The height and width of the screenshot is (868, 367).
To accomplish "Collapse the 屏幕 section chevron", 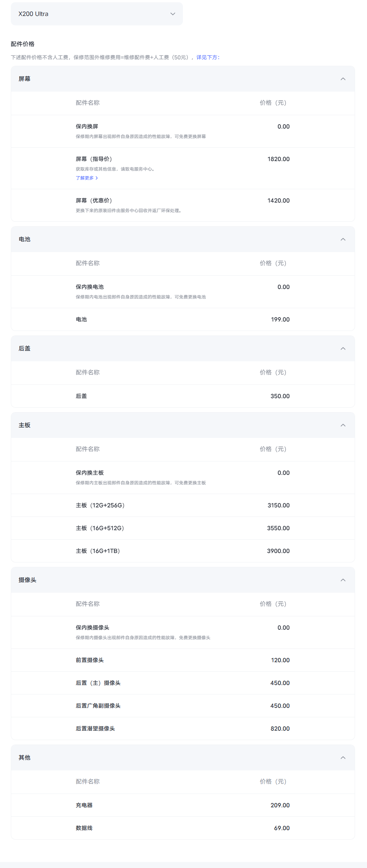I will pyautogui.click(x=343, y=79).
